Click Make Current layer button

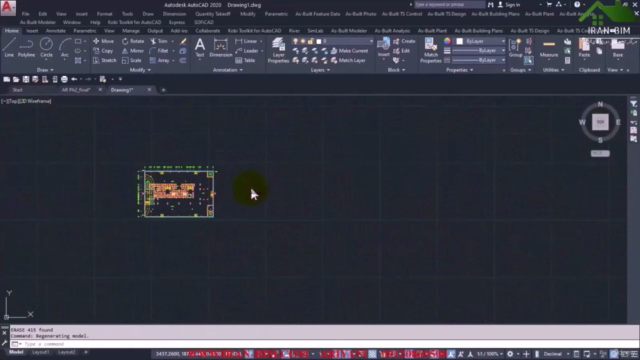(x=349, y=51)
